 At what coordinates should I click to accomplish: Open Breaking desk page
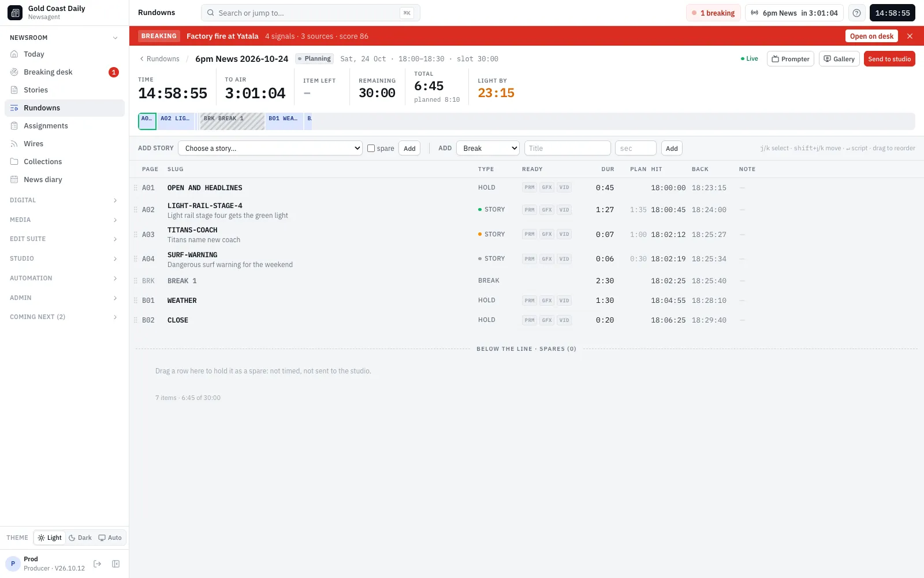[65, 72]
